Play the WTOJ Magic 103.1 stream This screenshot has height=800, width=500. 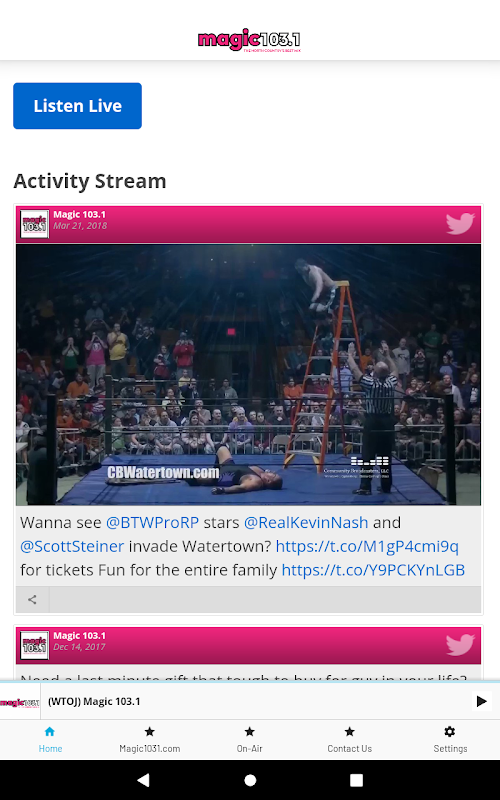point(481,701)
